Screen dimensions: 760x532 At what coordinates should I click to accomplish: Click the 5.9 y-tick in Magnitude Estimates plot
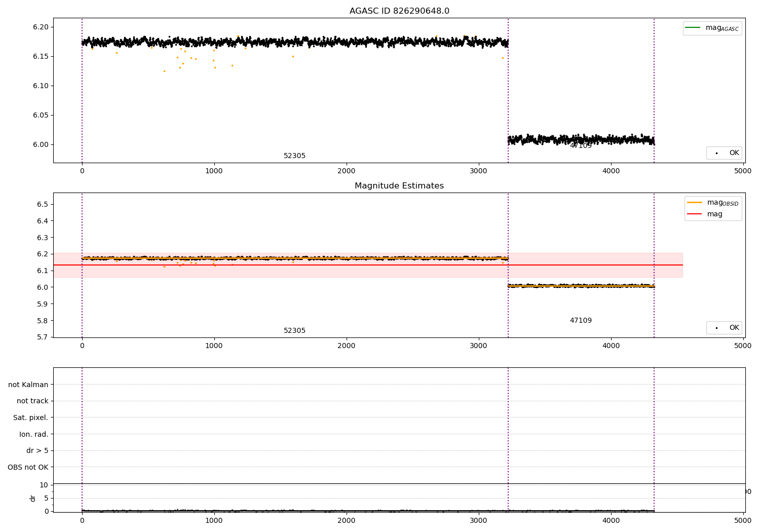43,304
